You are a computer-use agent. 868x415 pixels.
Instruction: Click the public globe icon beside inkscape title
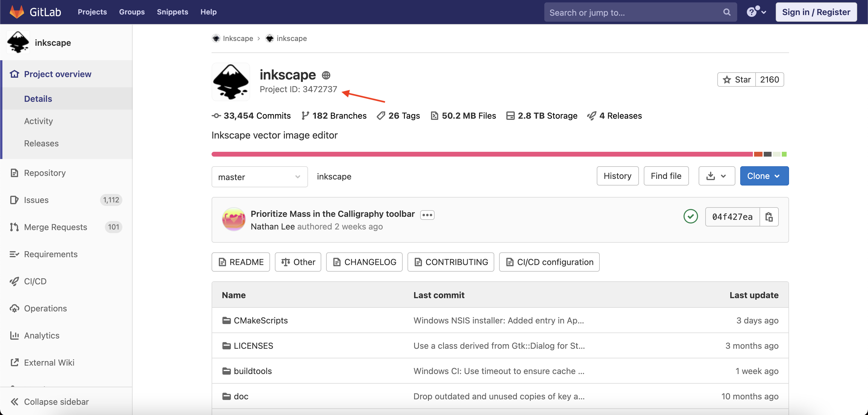[326, 75]
